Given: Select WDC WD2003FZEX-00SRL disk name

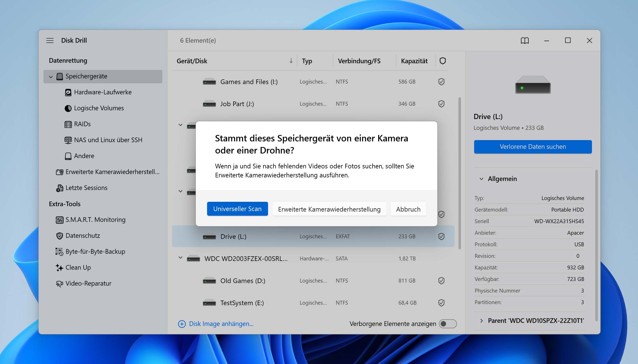Looking at the screenshot, I should tap(246, 259).
